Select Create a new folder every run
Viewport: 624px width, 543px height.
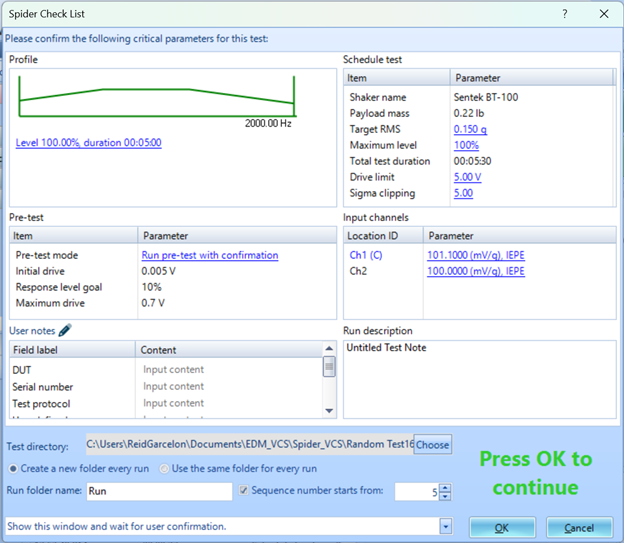click(13, 468)
